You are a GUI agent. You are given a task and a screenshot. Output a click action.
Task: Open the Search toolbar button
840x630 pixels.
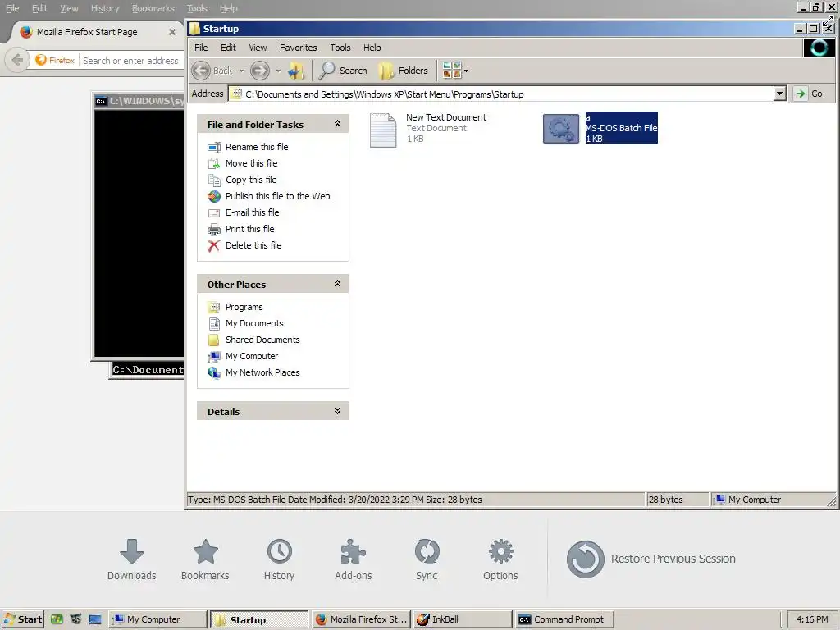pyautogui.click(x=344, y=71)
